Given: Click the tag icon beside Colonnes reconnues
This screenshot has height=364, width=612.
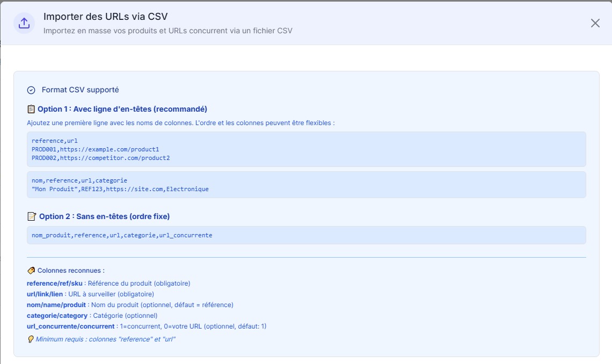Looking at the screenshot, I should 31,271.
